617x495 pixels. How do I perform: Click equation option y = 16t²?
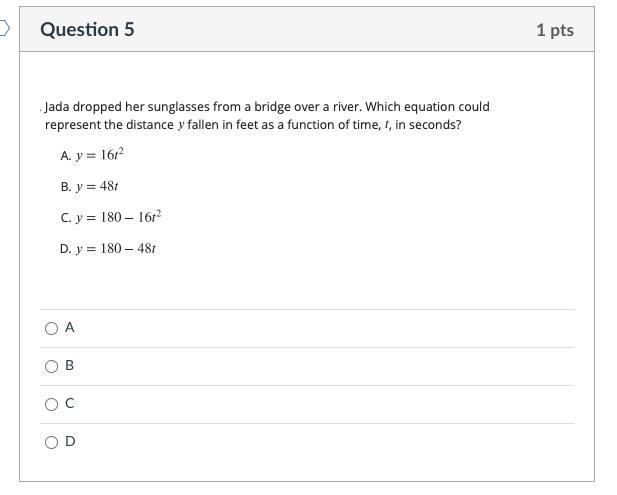point(92,155)
